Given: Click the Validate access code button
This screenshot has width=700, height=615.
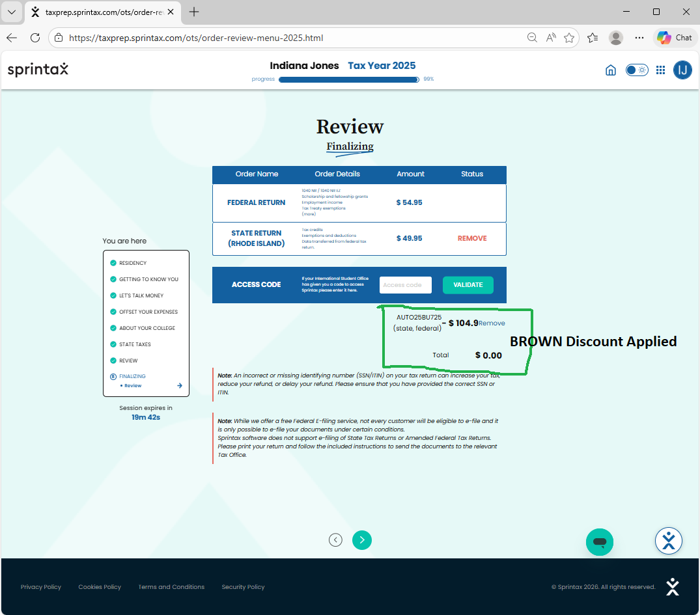Looking at the screenshot, I should tap(468, 285).
